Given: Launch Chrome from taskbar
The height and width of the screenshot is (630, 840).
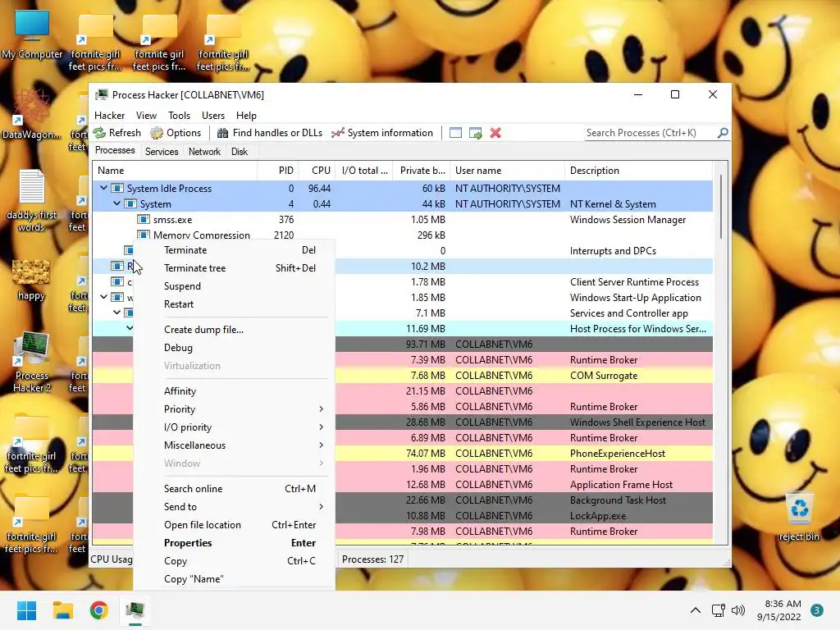Looking at the screenshot, I should click(99, 610).
